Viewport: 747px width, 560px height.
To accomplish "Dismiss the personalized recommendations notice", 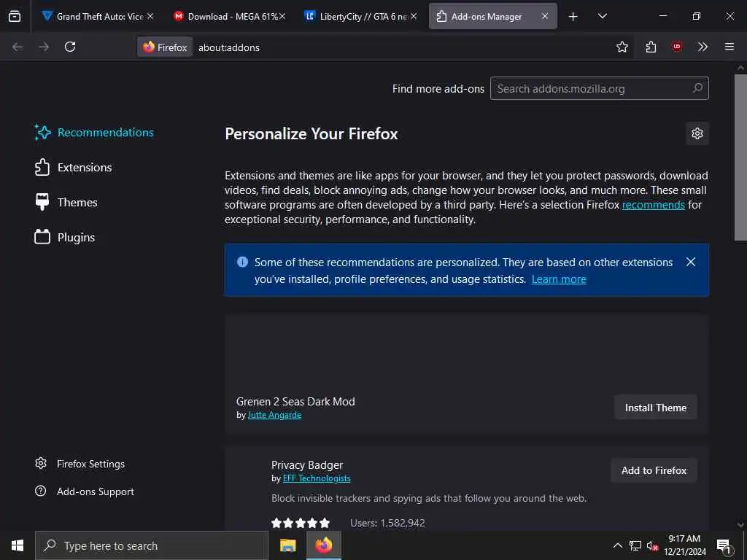I will pyautogui.click(x=690, y=262).
